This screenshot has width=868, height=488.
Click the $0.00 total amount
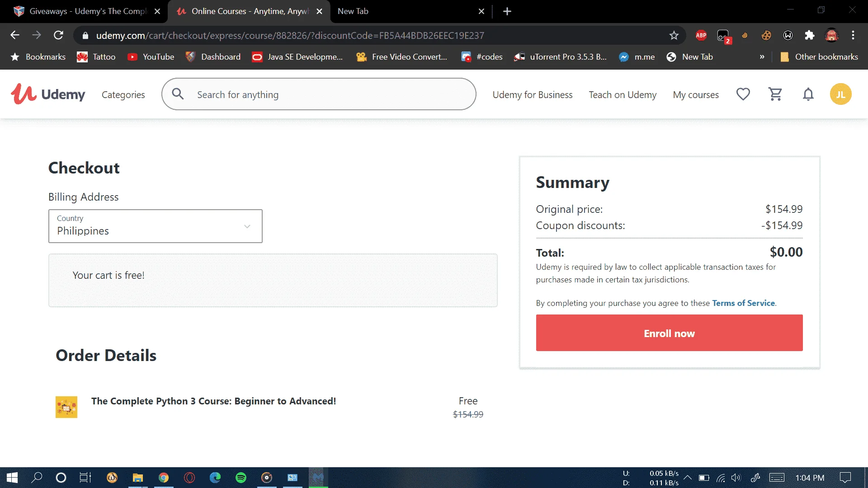(786, 252)
